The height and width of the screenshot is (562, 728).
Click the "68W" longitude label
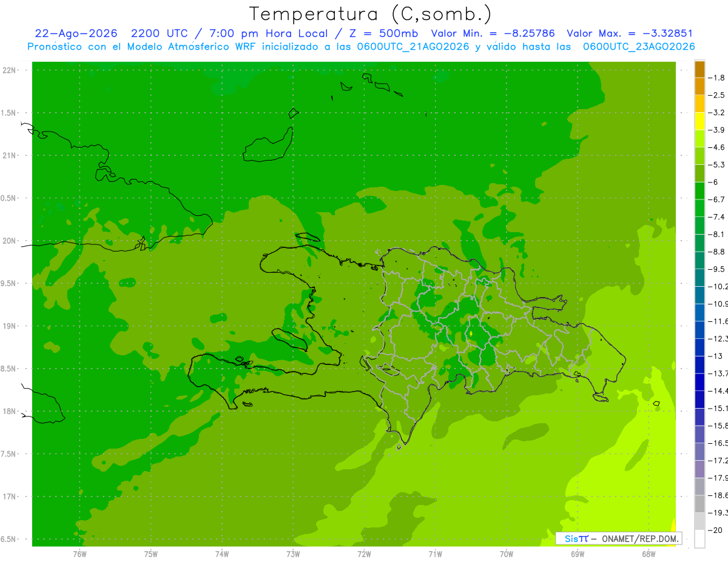coord(648,554)
